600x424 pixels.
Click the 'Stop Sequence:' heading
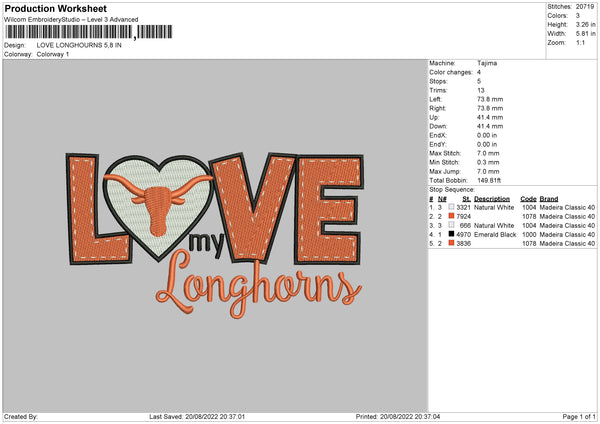point(452,190)
